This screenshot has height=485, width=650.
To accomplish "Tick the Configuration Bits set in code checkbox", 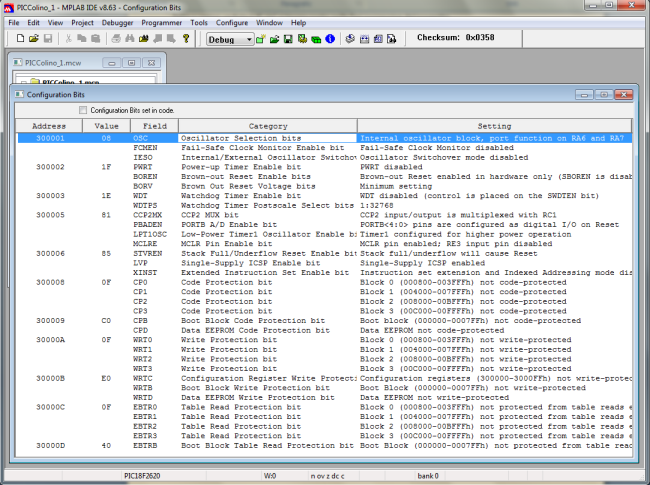I will click(83, 110).
